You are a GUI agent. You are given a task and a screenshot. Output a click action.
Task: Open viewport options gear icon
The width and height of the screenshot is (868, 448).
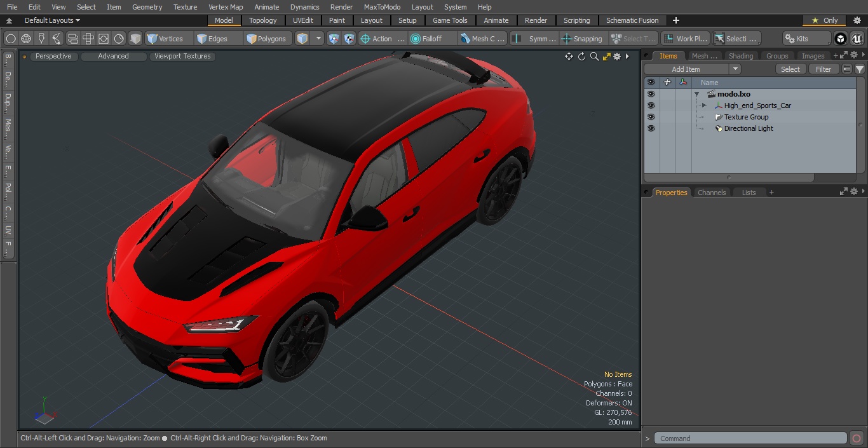pyautogui.click(x=617, y=57)
